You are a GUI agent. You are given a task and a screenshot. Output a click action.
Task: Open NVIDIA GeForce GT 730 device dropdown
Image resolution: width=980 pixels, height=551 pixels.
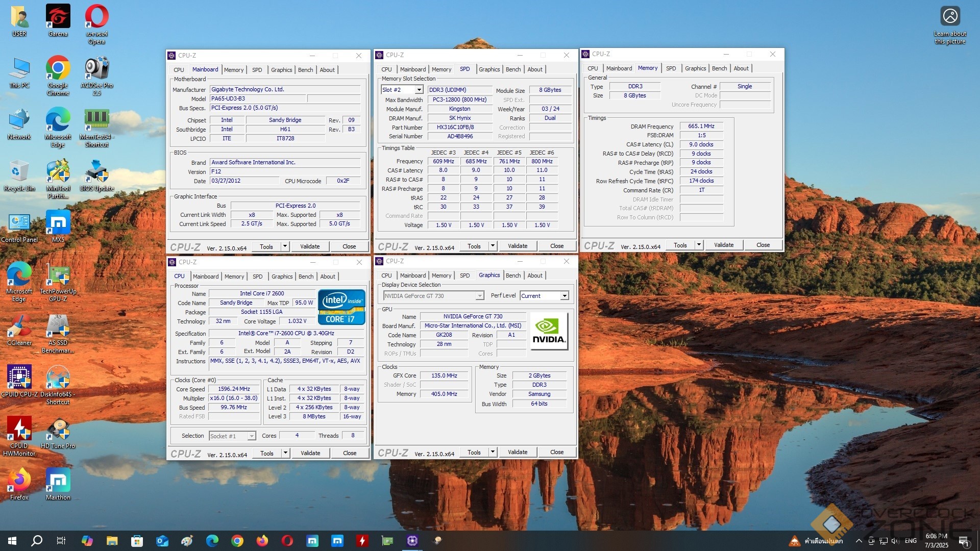(x=479, y=296)
